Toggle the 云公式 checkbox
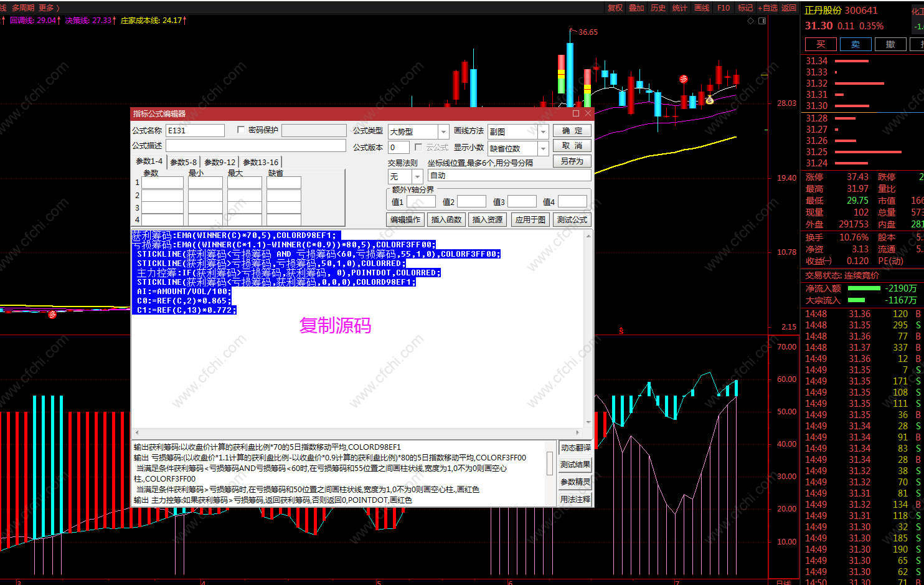 pos(418,147)
